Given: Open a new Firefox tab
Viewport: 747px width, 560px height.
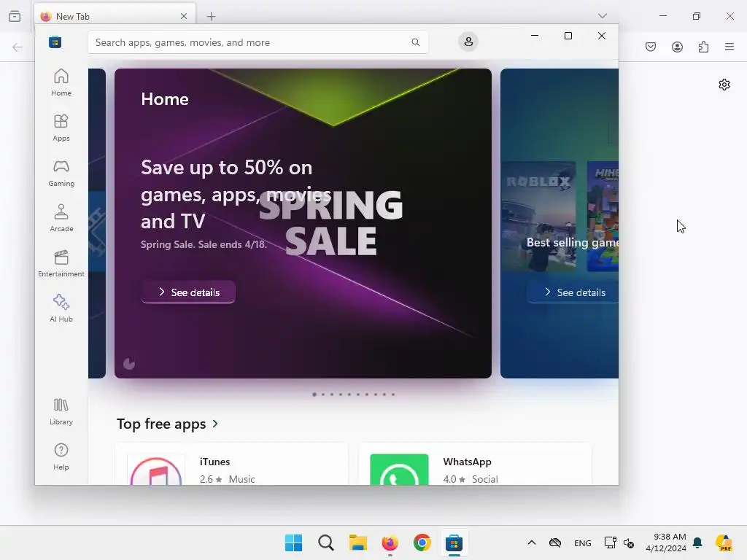Looking at the screenshot, I should (211, 17).
